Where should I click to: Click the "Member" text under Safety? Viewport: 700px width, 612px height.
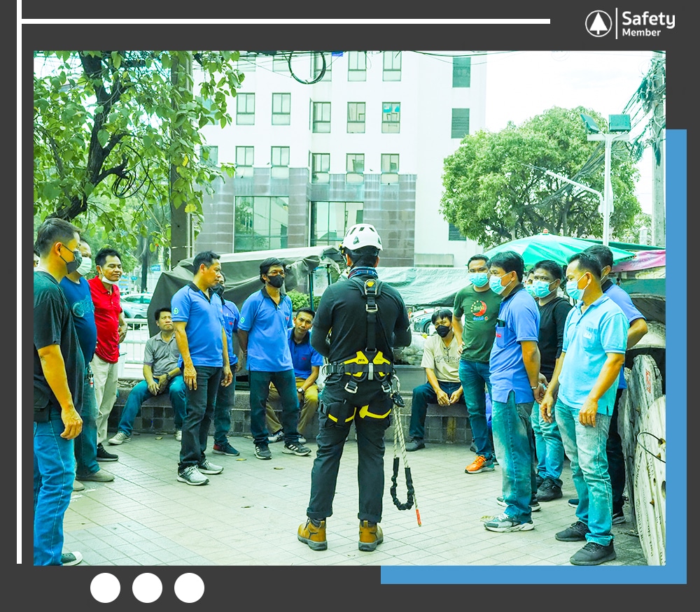[641, 33]
